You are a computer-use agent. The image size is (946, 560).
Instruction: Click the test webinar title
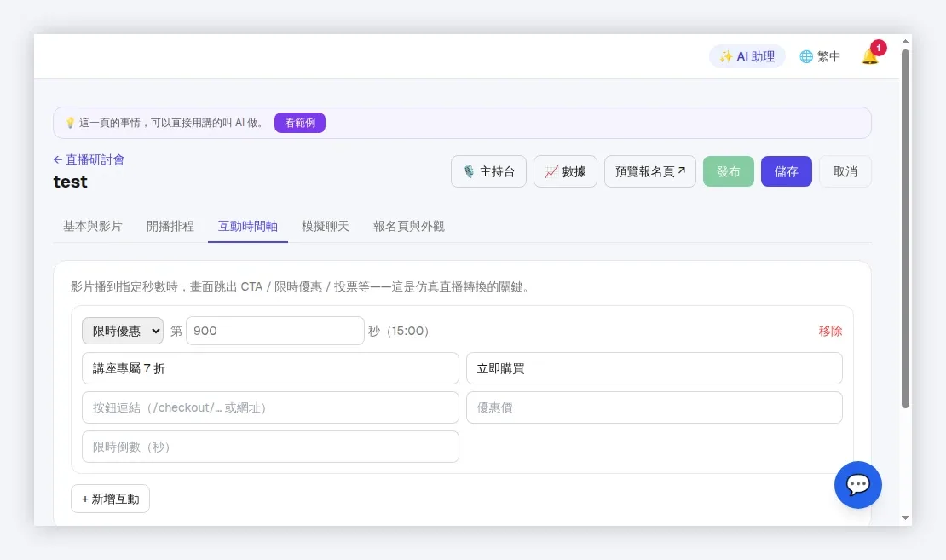[x=70, y=182]
